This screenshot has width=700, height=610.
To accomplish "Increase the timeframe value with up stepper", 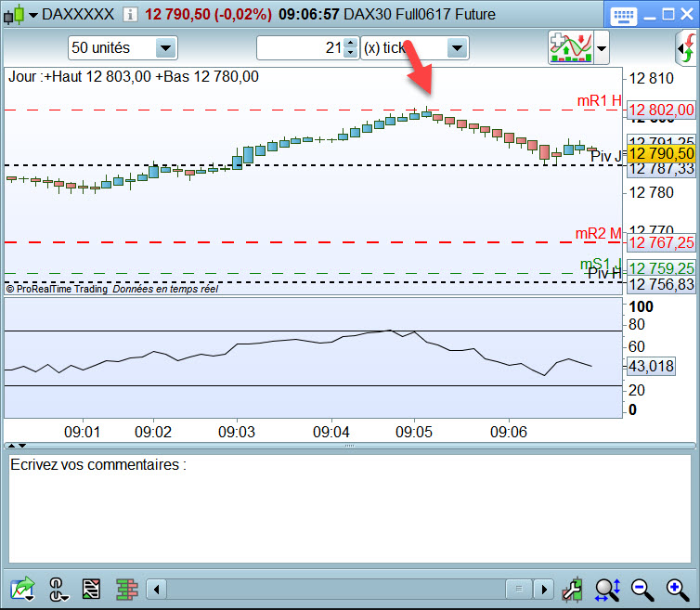I will (x=351, y=43).
